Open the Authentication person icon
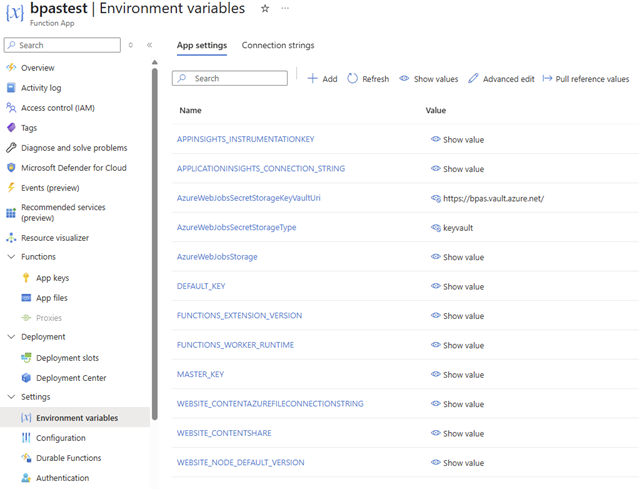 click(x=26, y=478)
